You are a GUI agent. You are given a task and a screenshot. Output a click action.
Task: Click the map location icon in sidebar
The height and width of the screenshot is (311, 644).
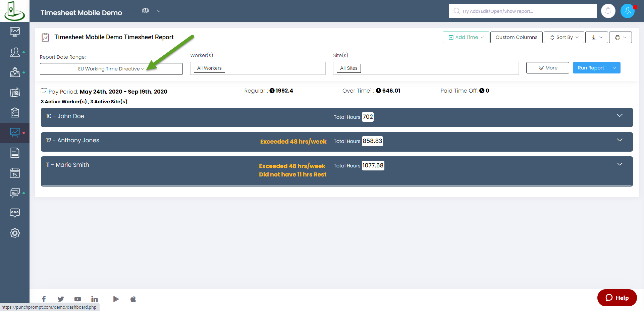pos(15,72)
